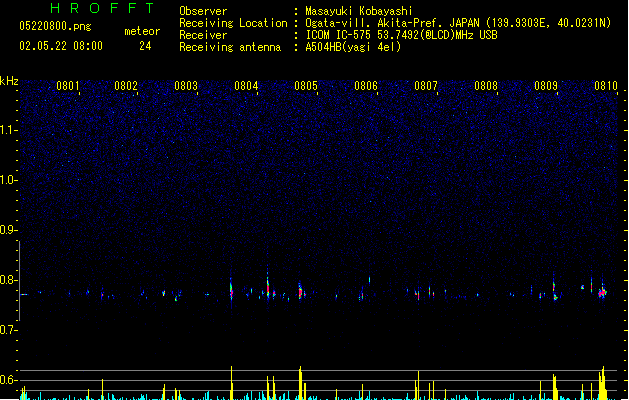Viewport: 629px width, 400px height.
Task: Click the 0804 time marker
Action: point(246,86)
